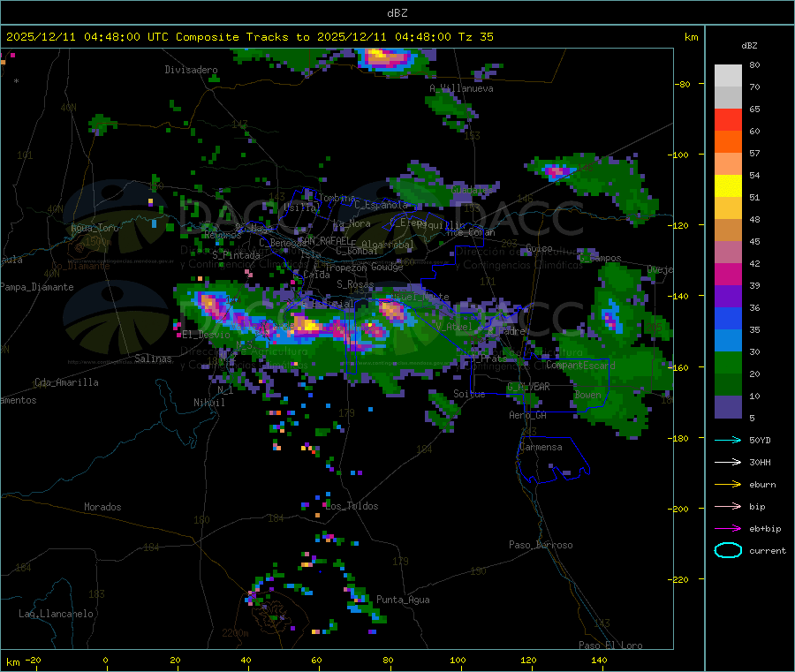Click the Salinas map label
Image resolution: width=795 pixels, height=672 pixels.
[x=153, y=359]
